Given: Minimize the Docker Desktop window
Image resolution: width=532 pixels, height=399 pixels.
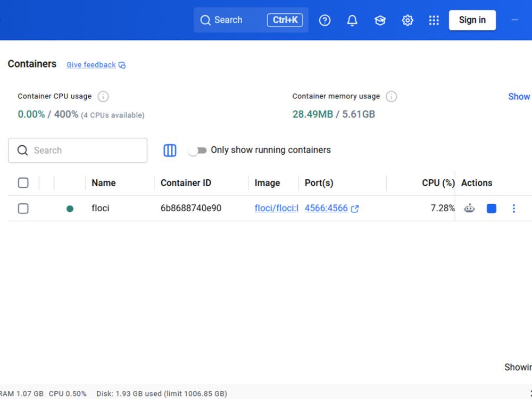Looking at the screenshot, I should [514, 20].
